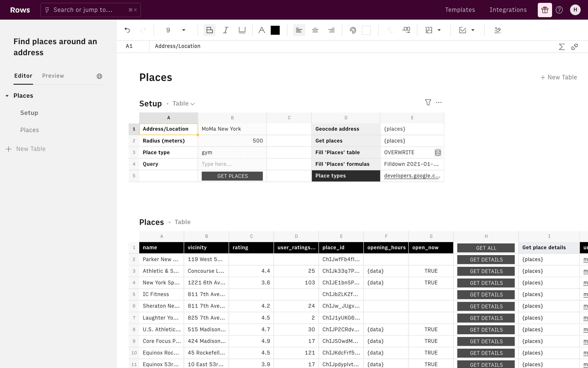588x368 pixels.
Task: Open the Setup table more options icon
Action: (439, 102)
